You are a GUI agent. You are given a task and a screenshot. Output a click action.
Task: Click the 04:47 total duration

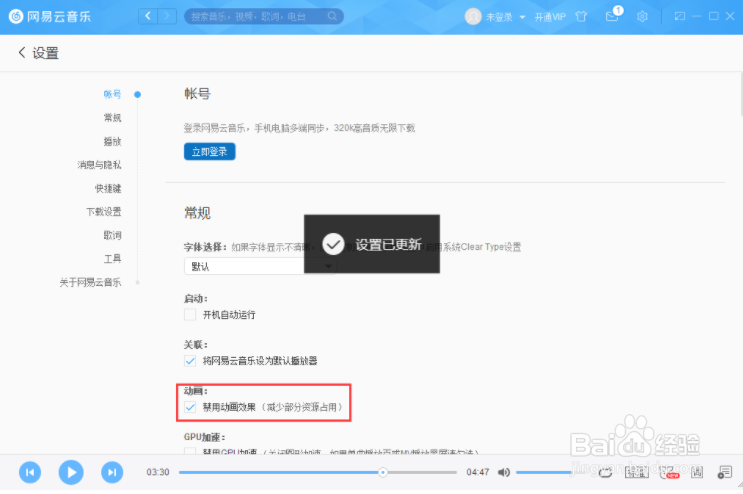[x=478, y=472]
